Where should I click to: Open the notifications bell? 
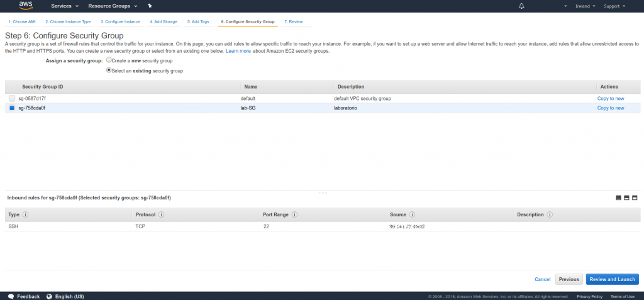tap(521, 6)
